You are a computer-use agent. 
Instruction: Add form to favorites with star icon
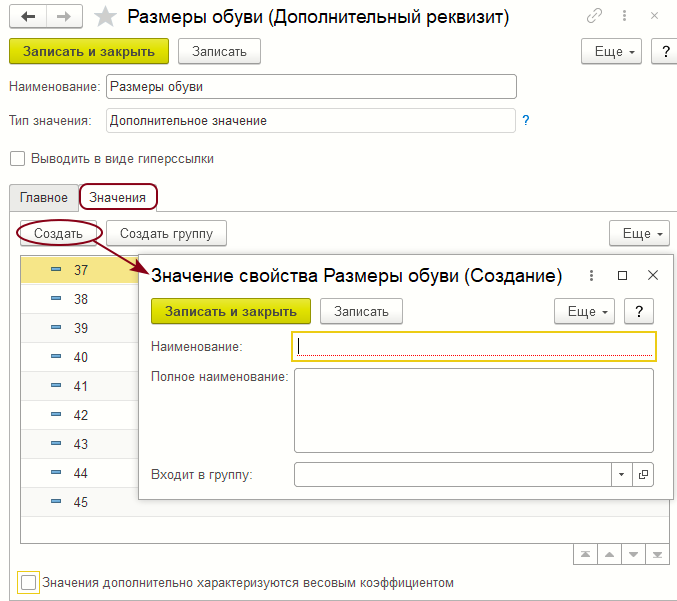pos(105,17)
